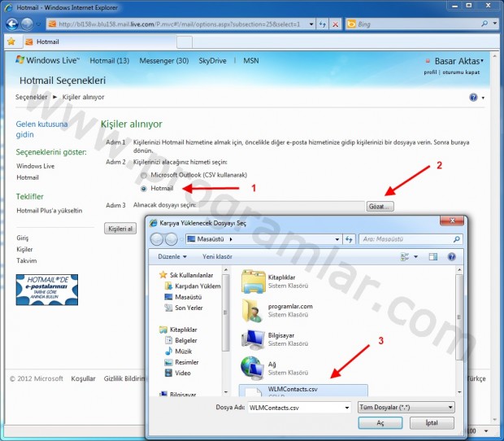
Task: Stop loading with the red X
Action: 335,24
